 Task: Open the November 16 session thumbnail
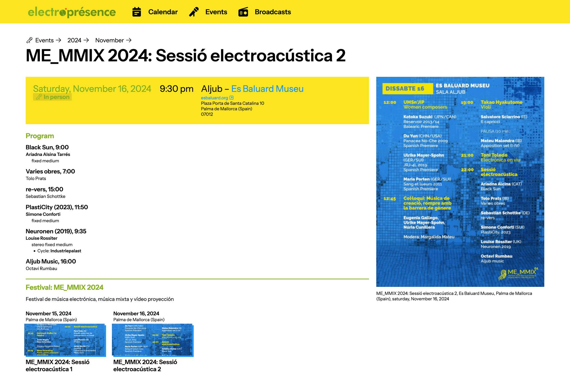[x=153, y=340]
